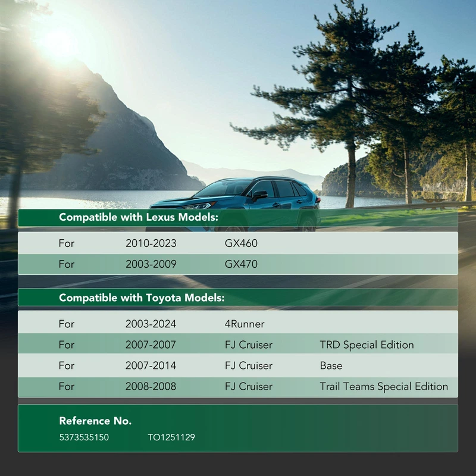Select the GX460 model name

coord(241,243)
